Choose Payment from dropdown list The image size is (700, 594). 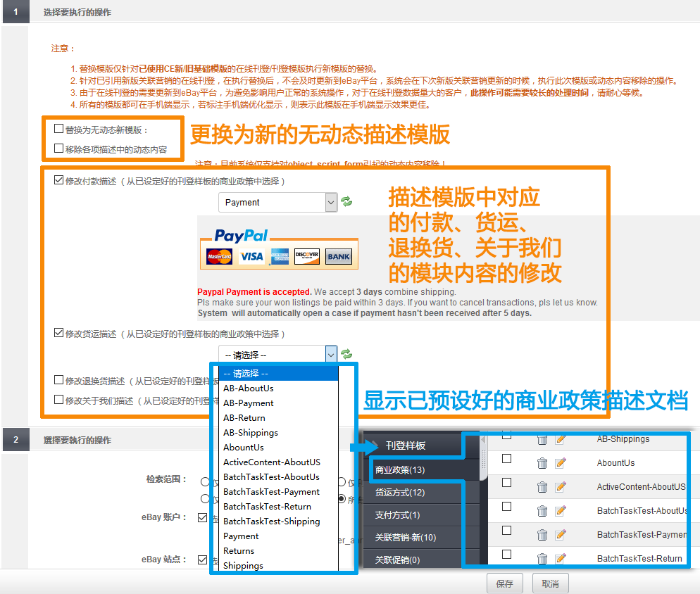click(279, 536)
